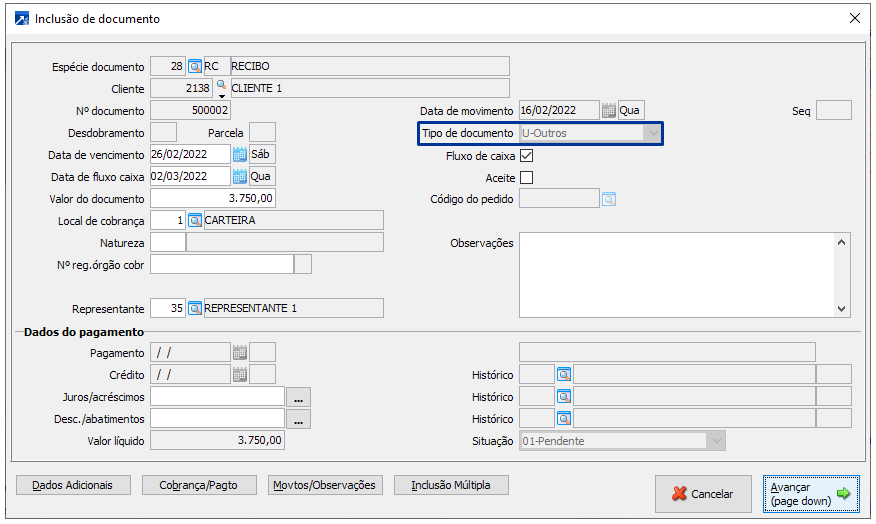
Task: Click the Seq field
Action: (x=834, y=110)
